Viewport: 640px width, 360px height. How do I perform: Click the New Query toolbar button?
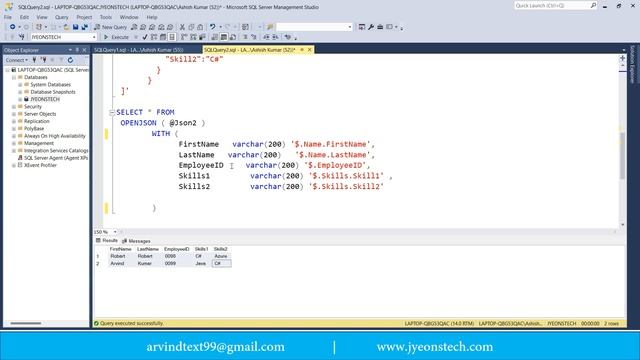coord(110,27)
